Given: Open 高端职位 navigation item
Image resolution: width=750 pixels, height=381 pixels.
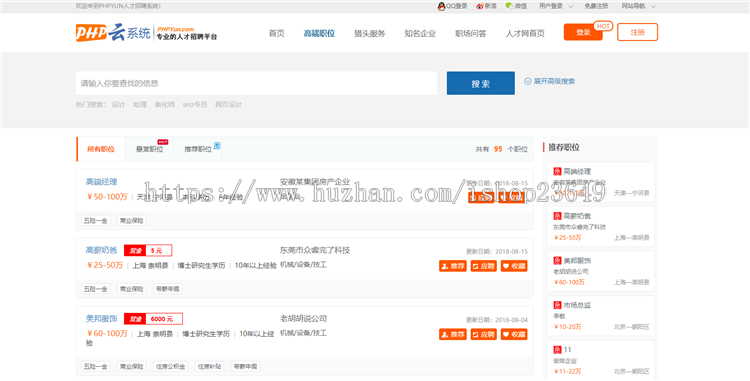Looking at the screenshot, I should click(319, 33).
